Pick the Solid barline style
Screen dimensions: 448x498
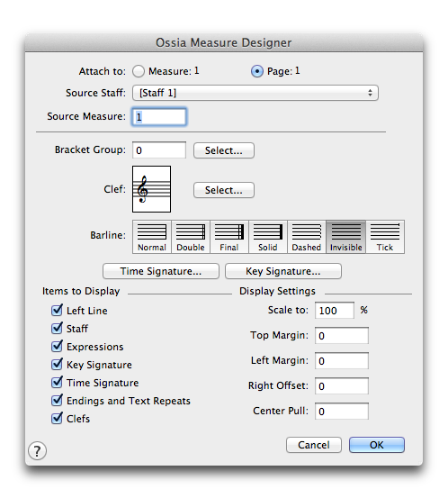point(268,237)
